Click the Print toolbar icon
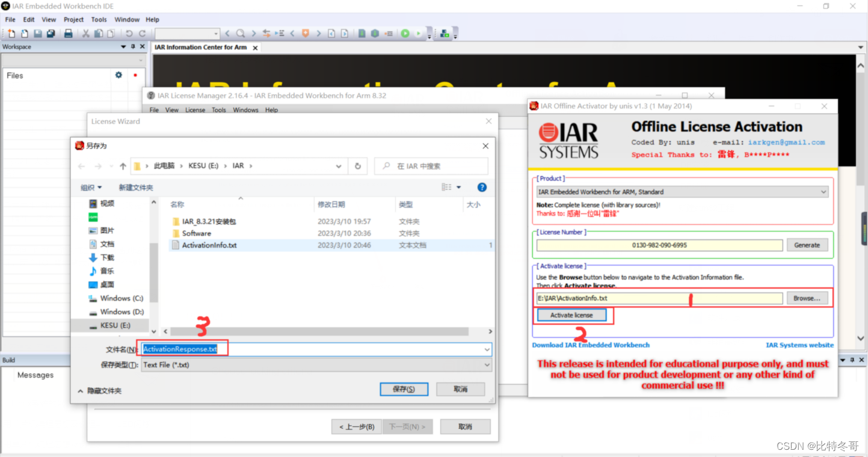The width and height of the screenshot is (868, 457). coord(69,34)
